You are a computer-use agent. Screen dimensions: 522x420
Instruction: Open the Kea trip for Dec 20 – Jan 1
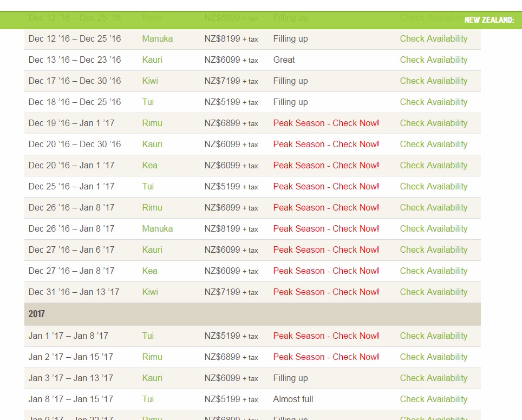[149, 166]
